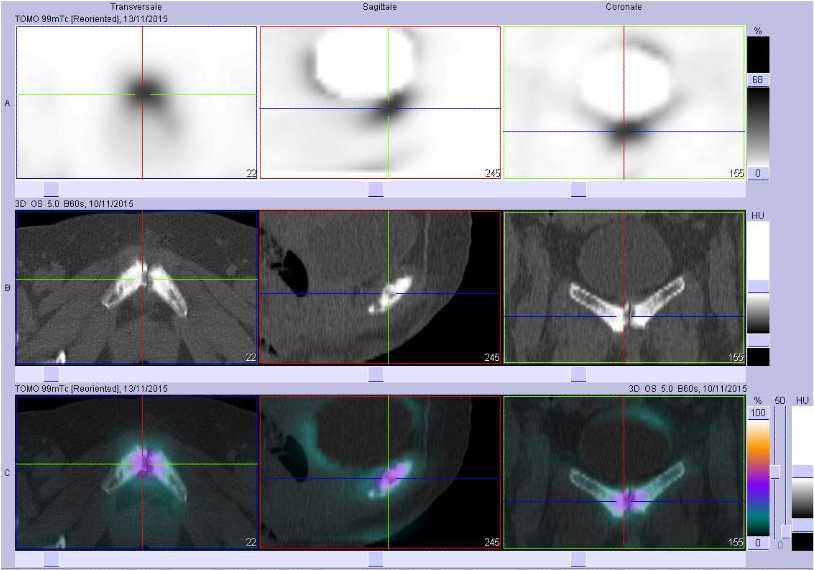Click the slice scrollbar thumb under row C sagittal
Screen dimensions: 814x570
point(375,560)
